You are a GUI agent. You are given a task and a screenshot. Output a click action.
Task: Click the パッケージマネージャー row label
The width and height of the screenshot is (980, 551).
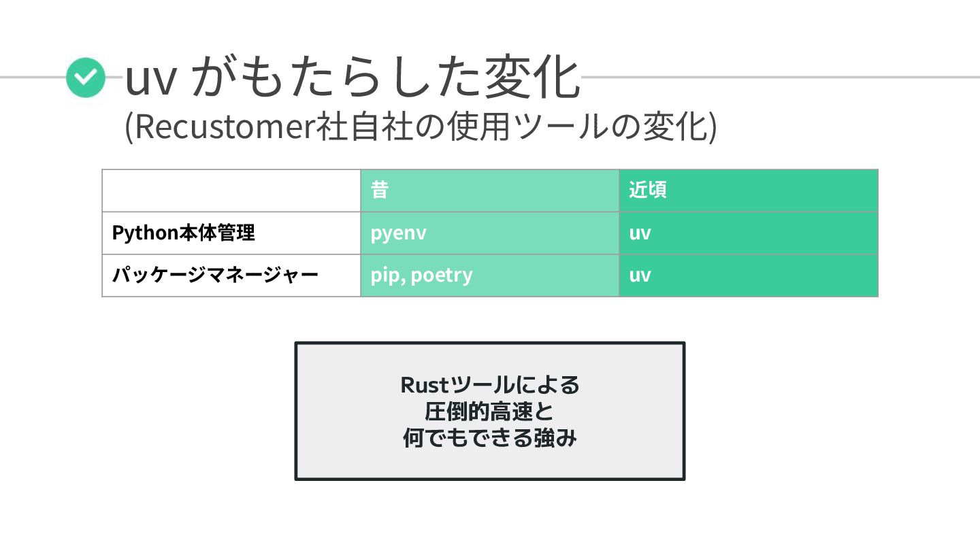(x=231, y=275)
